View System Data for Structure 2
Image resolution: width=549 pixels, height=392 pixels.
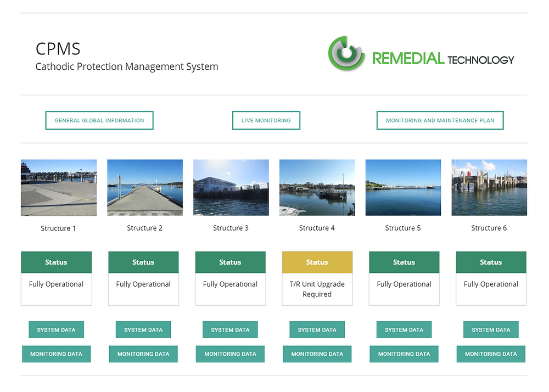143,329
